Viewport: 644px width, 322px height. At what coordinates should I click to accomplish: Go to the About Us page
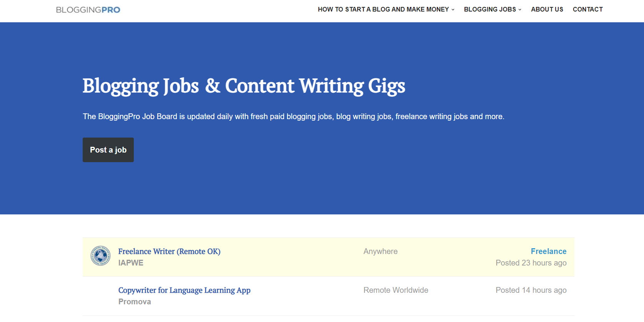[x=547, y=9]
